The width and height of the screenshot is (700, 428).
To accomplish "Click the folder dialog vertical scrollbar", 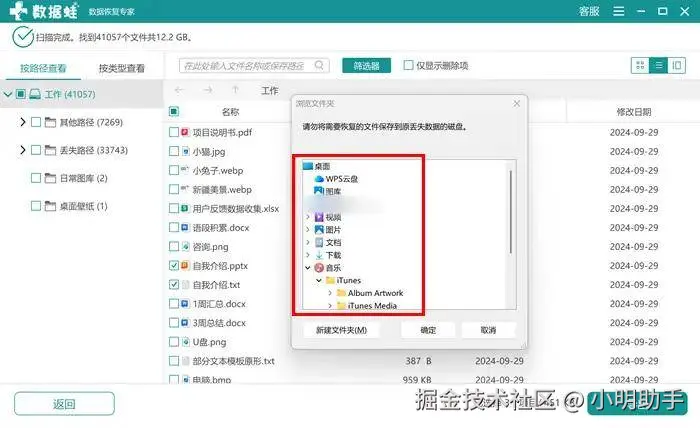I will (511, 212).
